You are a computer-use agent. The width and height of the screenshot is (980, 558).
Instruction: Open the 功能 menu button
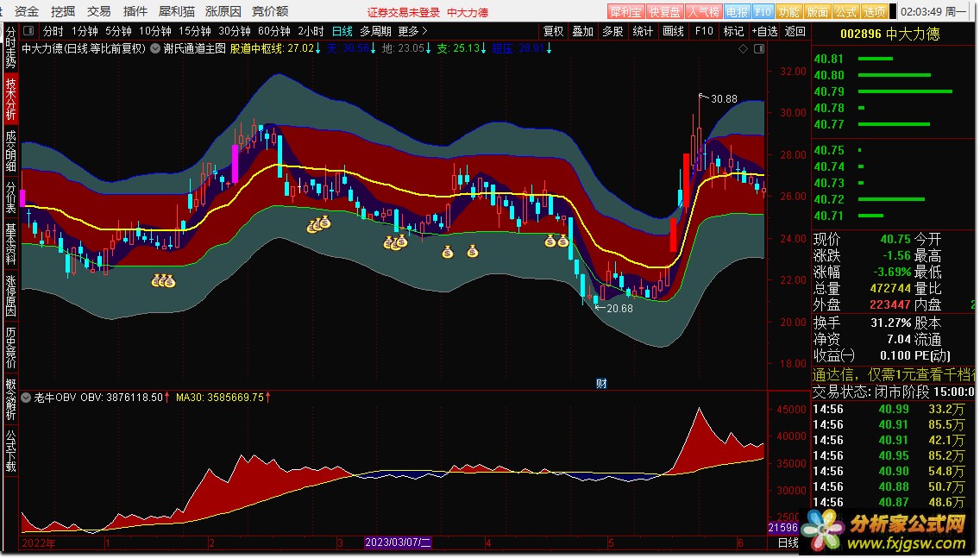(x=788, y=12)
